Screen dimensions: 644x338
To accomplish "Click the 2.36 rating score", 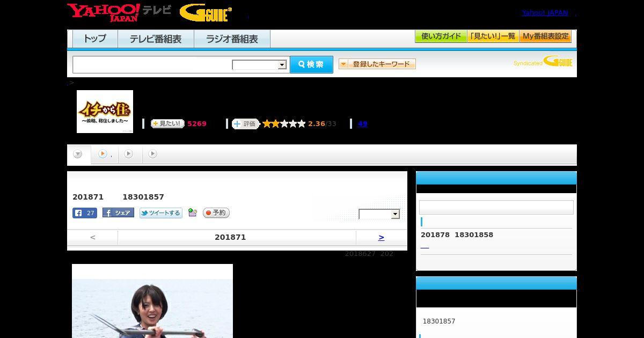I will coord(317,123).
